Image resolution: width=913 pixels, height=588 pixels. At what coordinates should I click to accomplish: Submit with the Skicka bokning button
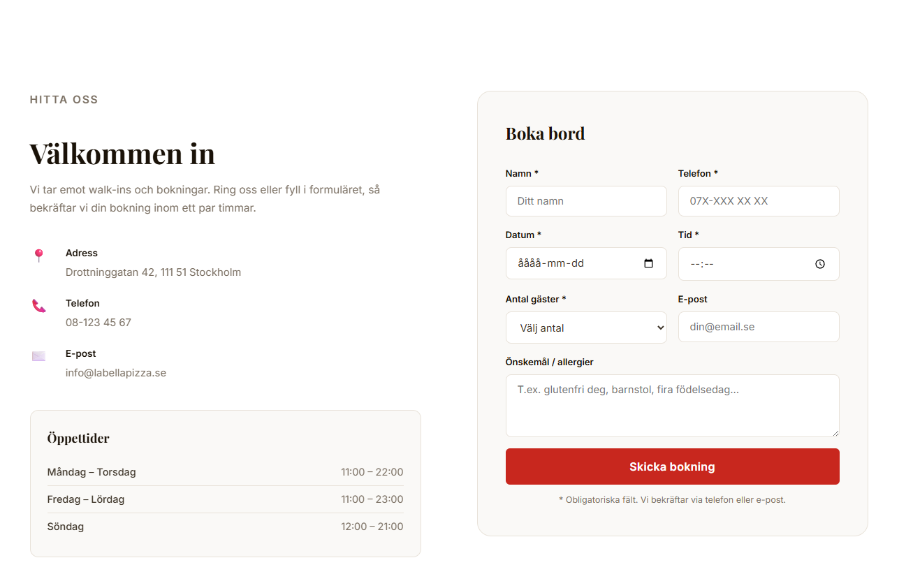(672, 466)
